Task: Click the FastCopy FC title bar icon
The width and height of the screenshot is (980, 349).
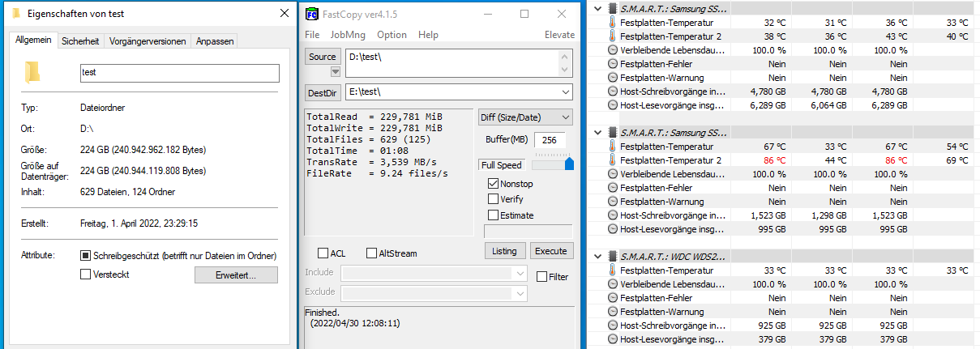Action: 312,14
